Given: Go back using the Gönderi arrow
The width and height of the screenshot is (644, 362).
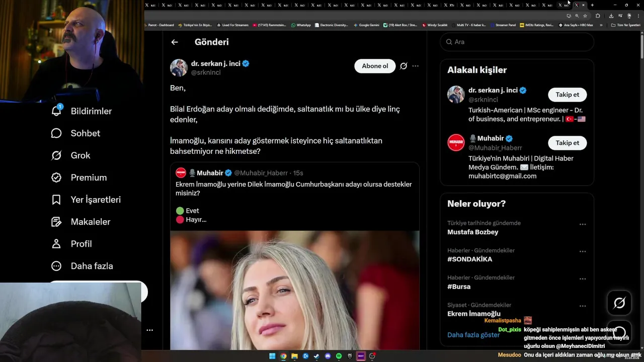Looking at the screenshot, I should pyautogui.click(x=175, y=42).
